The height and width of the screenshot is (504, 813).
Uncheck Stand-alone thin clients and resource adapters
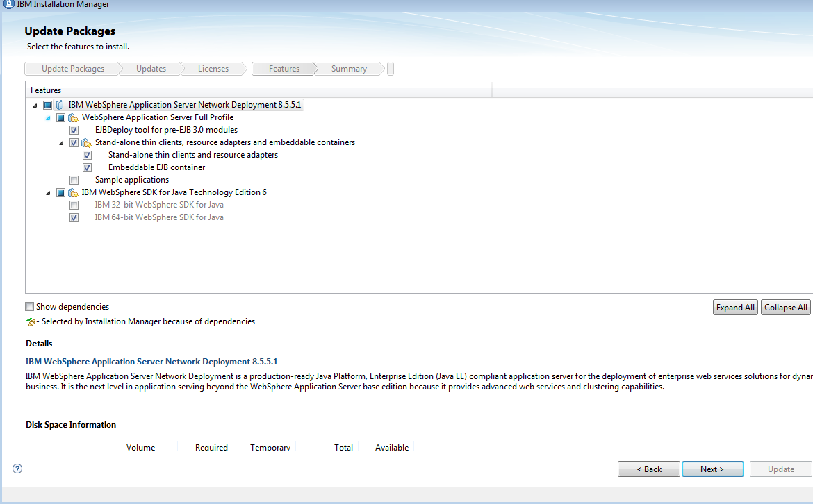pyautogui.click(x=87, y=155)
